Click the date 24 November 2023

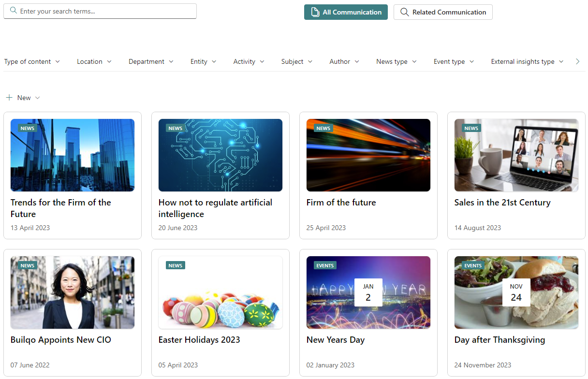[x=483, y=365]
